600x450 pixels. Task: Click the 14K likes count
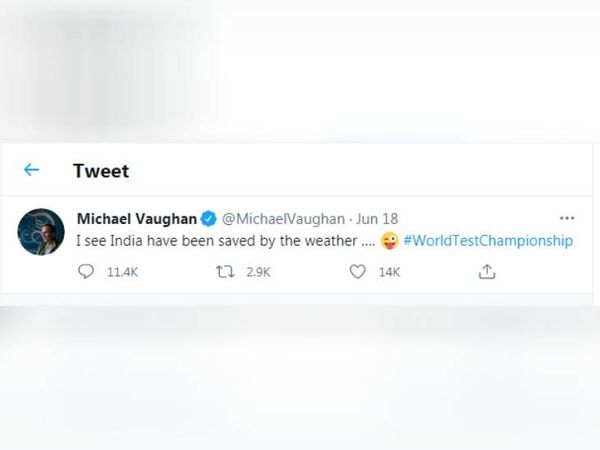389,272
